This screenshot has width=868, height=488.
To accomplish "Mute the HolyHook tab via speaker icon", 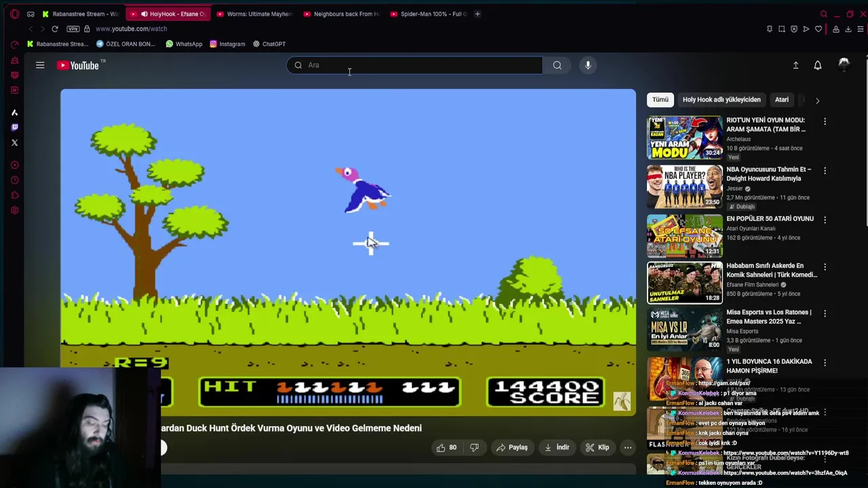I will (144, 14).
